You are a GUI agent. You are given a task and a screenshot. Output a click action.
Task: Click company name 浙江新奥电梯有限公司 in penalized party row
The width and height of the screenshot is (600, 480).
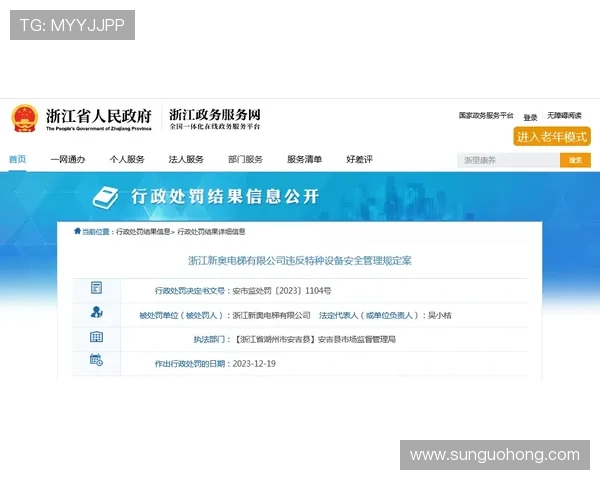pos(271,315)
